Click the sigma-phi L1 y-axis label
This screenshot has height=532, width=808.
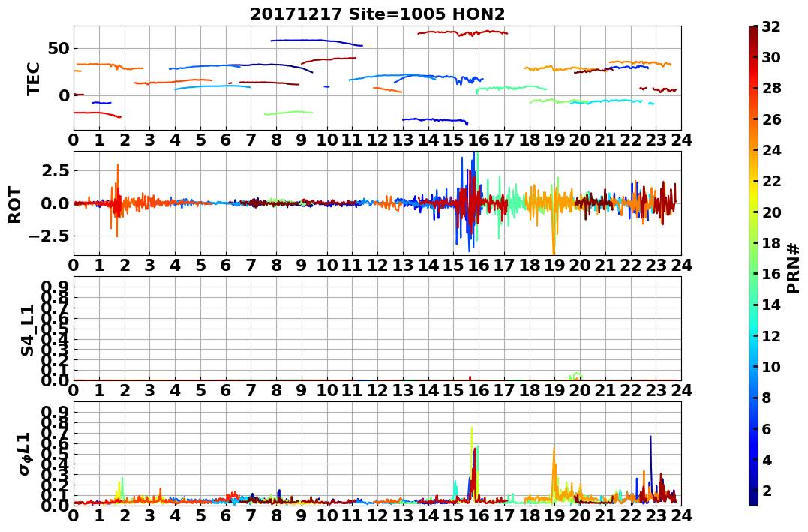[x=24, y=454]
